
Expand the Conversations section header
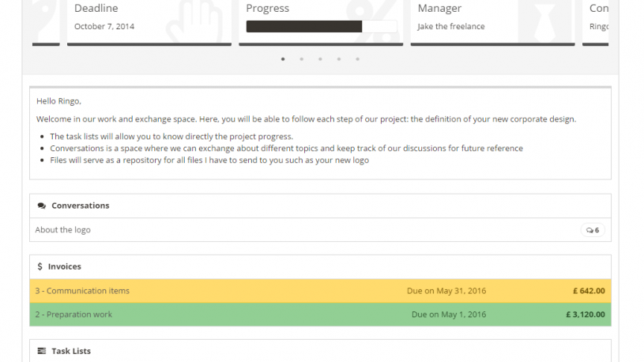pos(80,206)
